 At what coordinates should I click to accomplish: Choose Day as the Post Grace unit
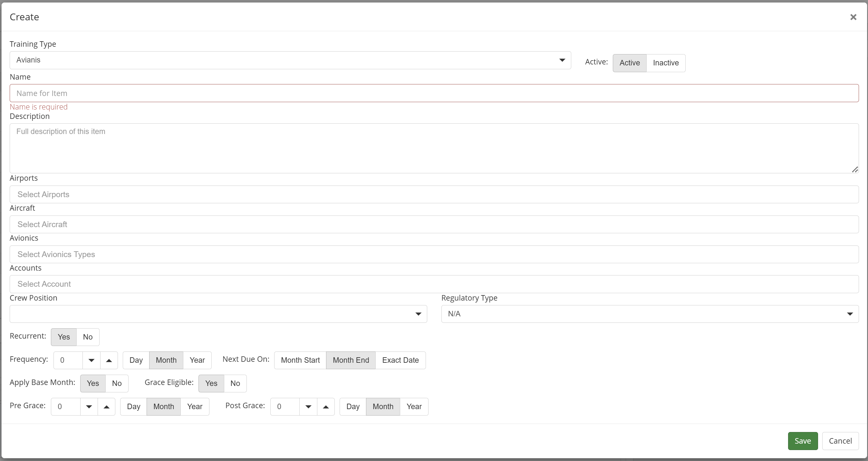click(x=353, y=407)
